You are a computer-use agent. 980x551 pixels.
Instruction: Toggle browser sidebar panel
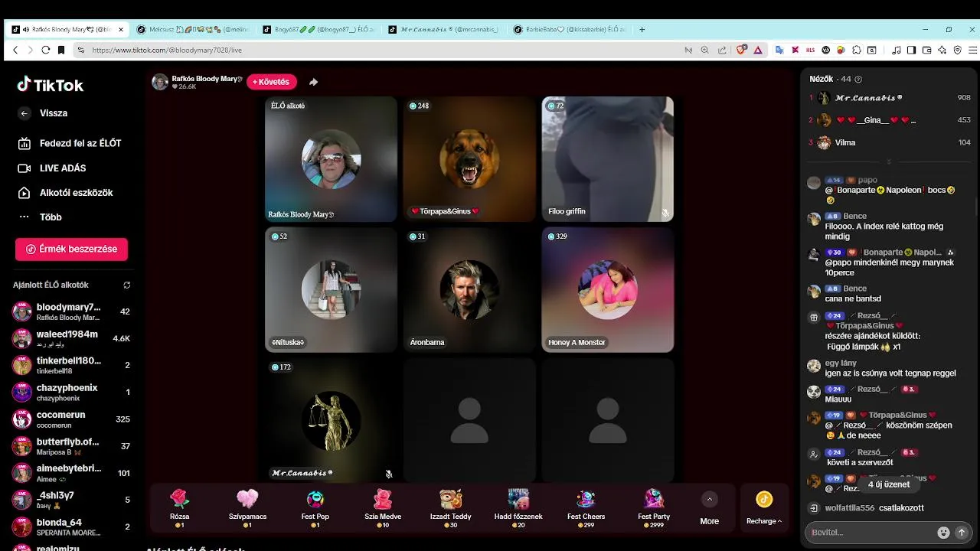coord(911,50)
